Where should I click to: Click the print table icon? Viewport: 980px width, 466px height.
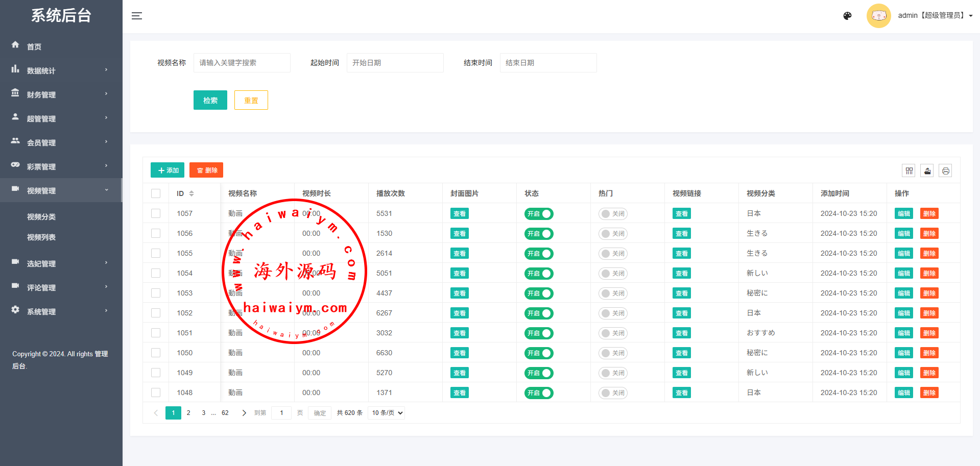click(x=945, y=171)
